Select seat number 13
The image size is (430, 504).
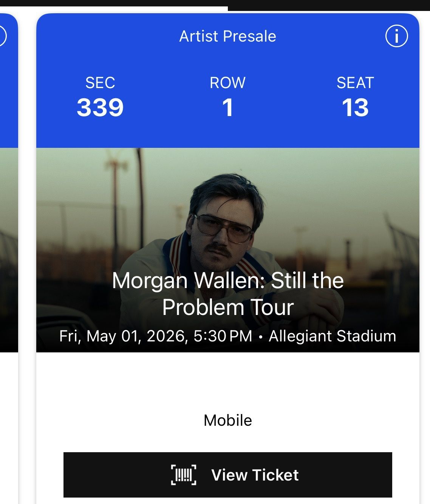click(355, 107)
